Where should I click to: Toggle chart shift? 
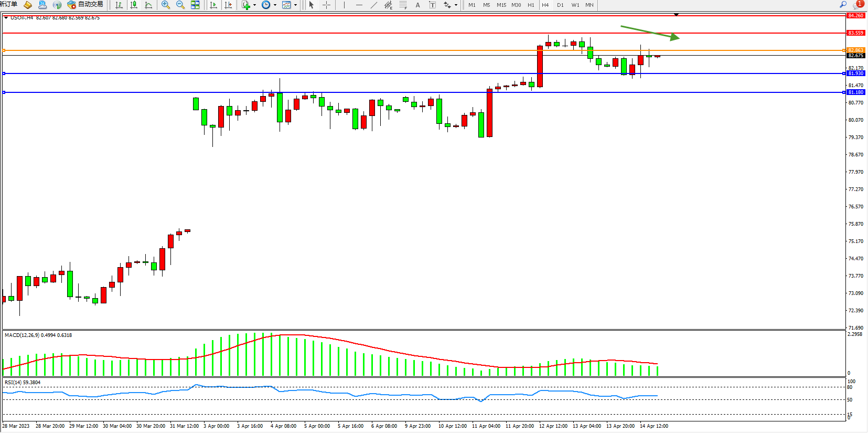point(228,5)
